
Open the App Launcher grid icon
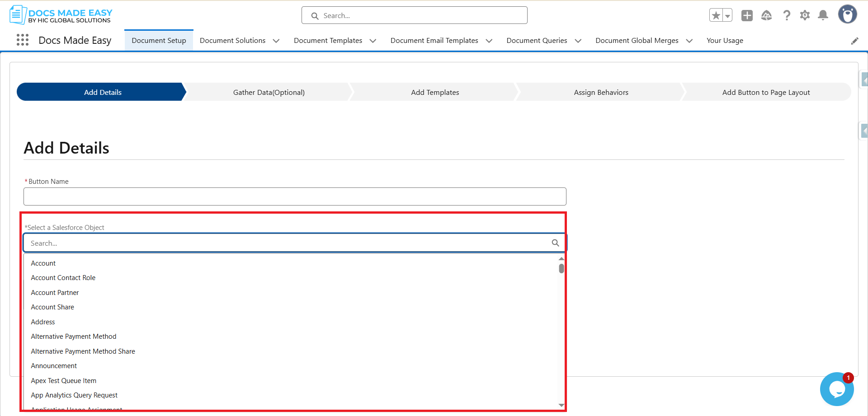point(23,40)
